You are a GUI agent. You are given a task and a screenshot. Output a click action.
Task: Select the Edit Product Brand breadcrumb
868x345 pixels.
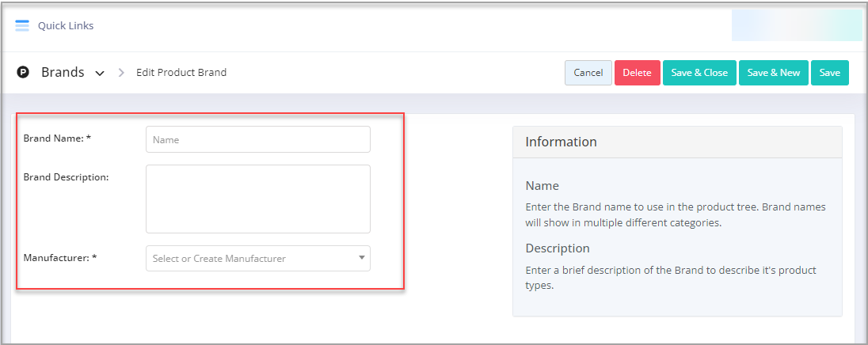[181, 73]
